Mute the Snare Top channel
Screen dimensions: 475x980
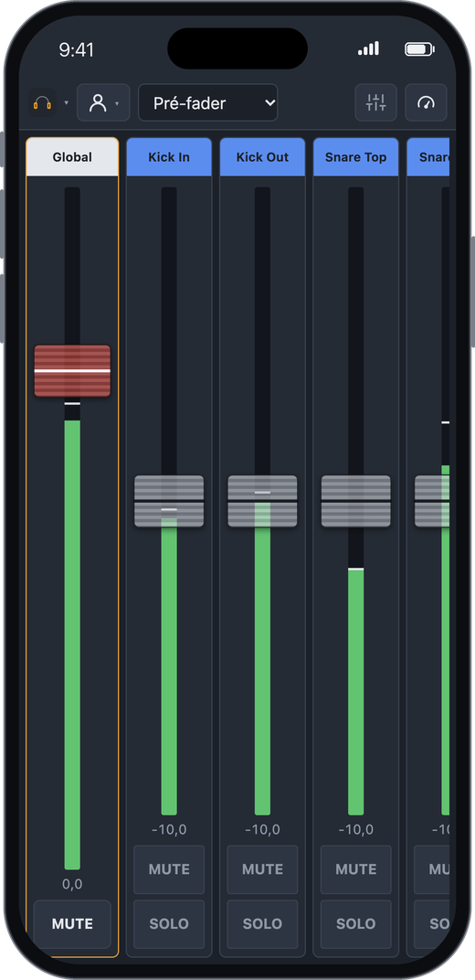(x=355, y=869)
